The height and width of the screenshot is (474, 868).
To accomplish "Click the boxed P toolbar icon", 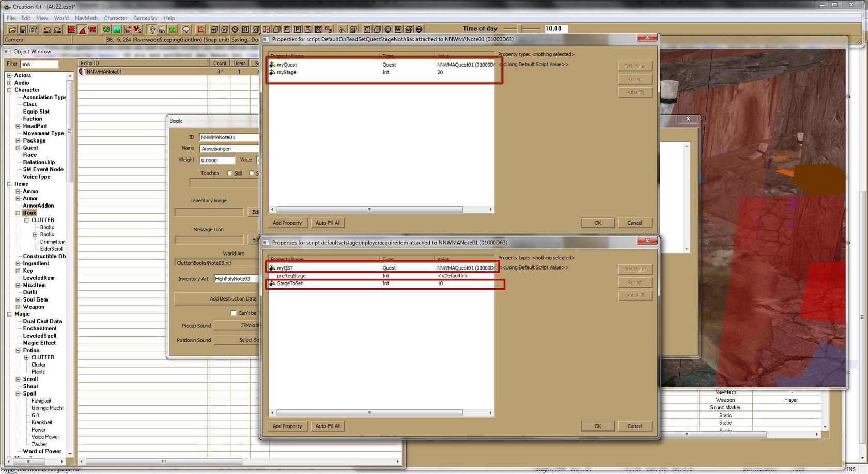I will click(298, 29).
